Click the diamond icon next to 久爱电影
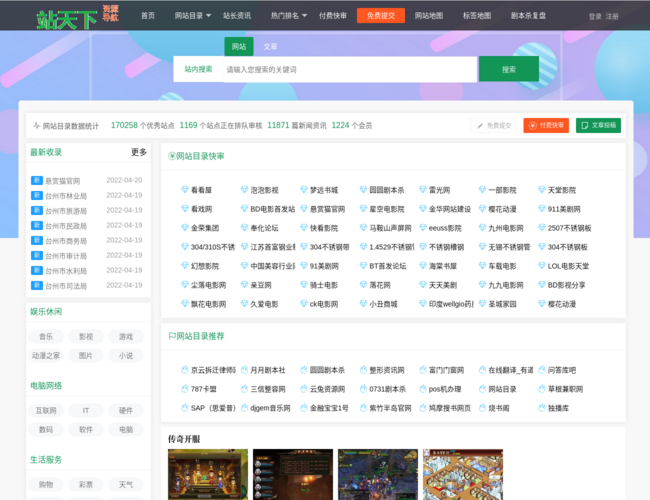650x500 pixels. [x=244, y=303]
